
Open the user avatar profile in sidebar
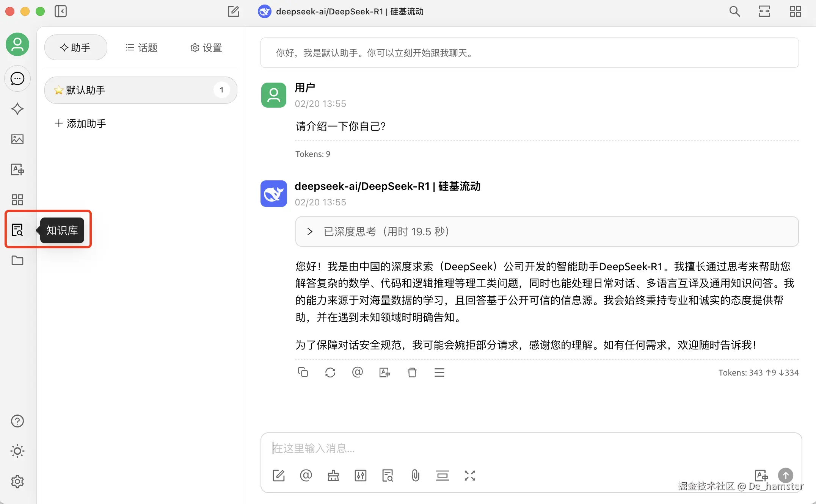pos(17,44)
